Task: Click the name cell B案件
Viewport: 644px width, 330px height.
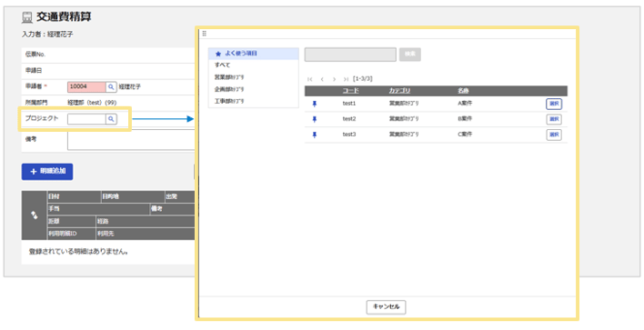Action: pyautogui.click(x=465, y=119)
